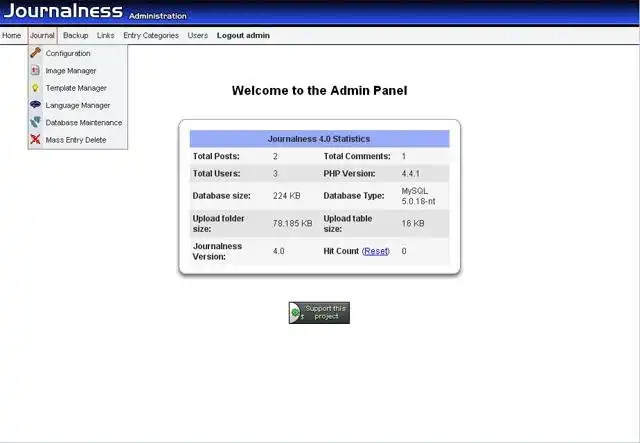Click the Mass Entry Delete red X icon

[x=36, y=139]
